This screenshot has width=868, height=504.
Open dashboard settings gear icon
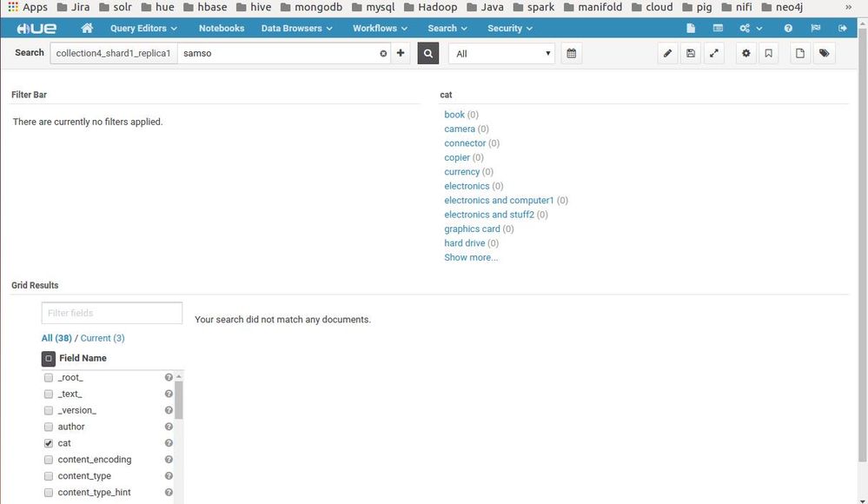pos(746,53)
